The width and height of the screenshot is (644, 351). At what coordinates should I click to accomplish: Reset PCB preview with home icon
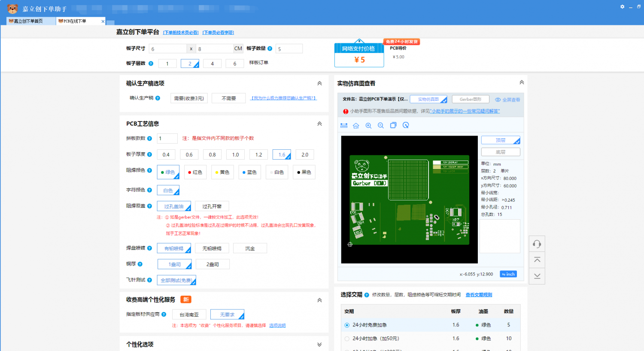point(356,125)
